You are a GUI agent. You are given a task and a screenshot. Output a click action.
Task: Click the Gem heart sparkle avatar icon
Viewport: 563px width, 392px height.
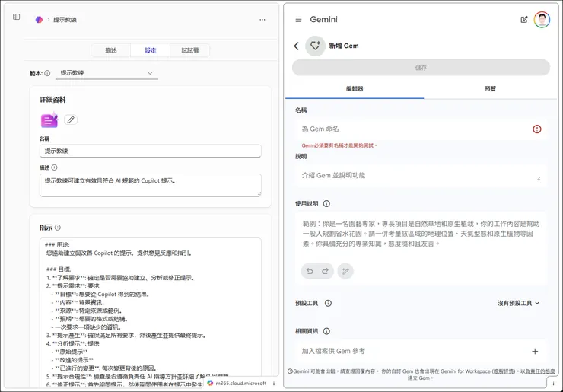pos(315,46)
